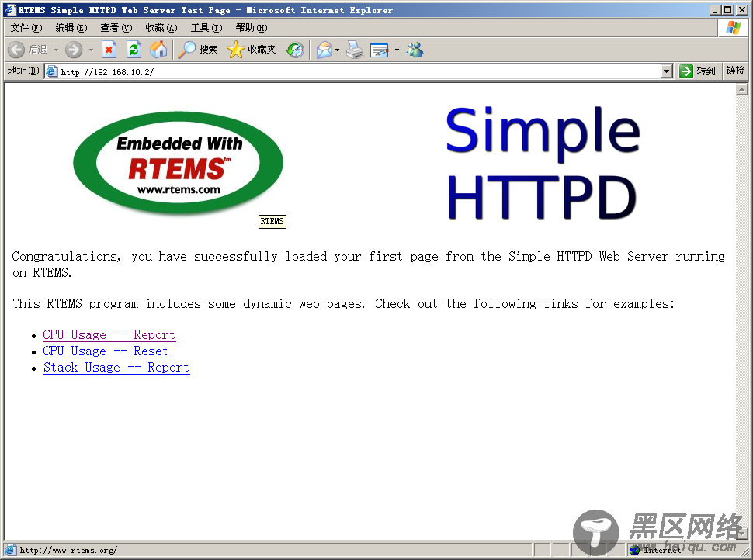Open the 收藏(A) menu
This screenshot has height=560, width=753.
tap(161, 28)
